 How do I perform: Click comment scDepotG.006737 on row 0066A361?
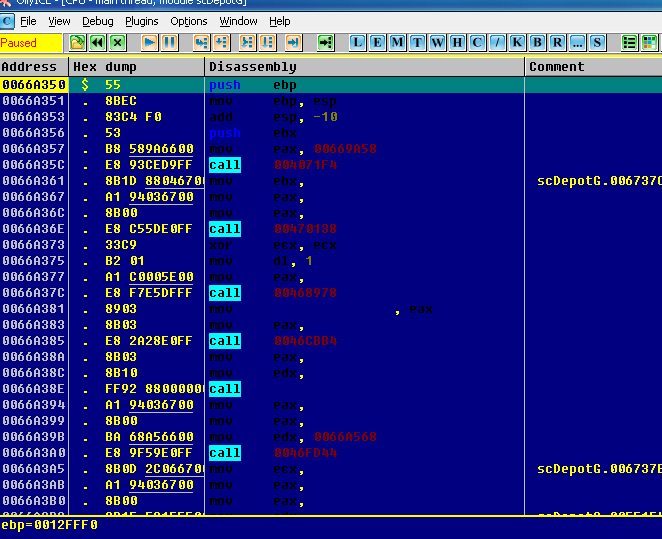599,181
